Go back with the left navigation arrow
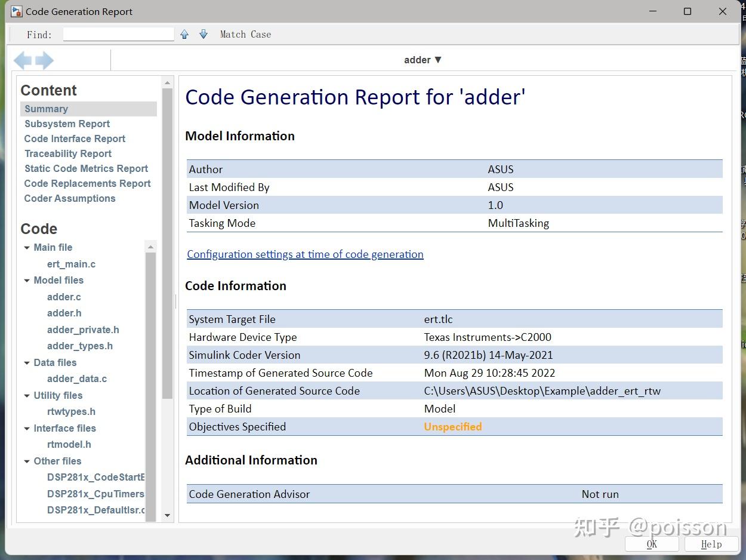Image resolution: width=746 pixels, height=560 pixels. [23, 60]
